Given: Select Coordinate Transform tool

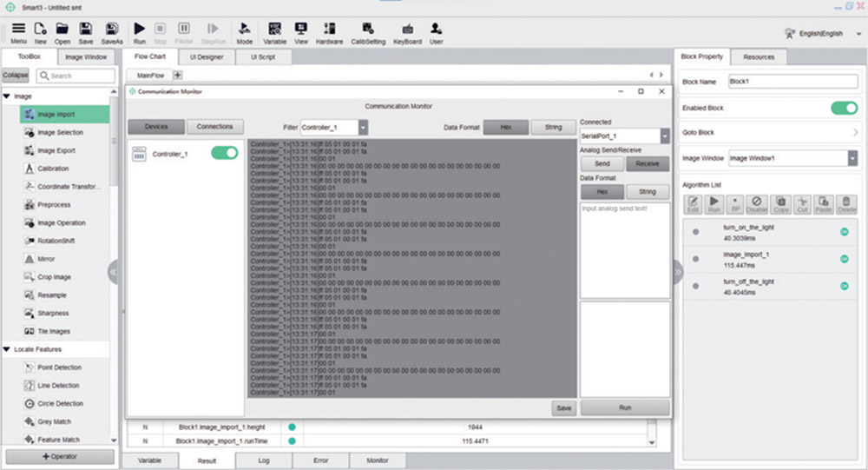Looking at the screenshot, I should pos(67,187).
